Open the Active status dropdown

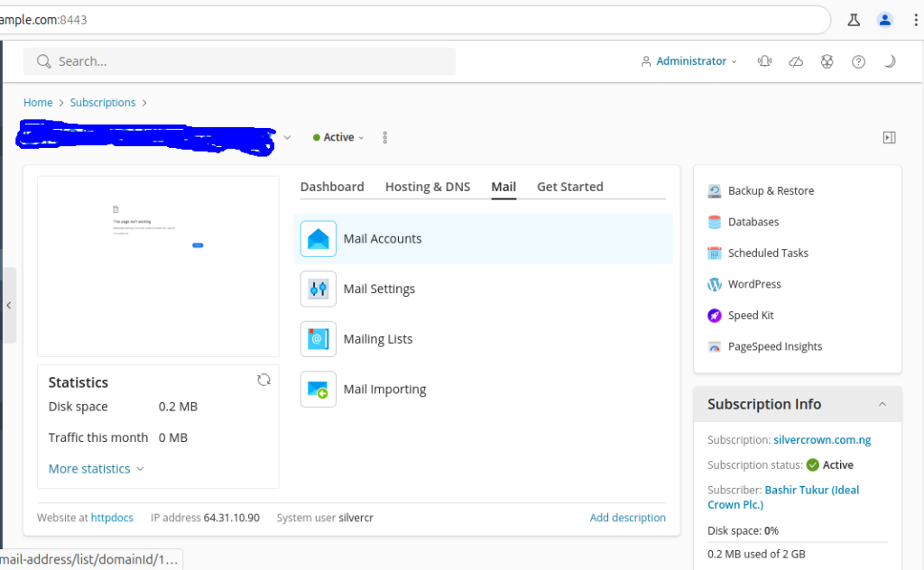[338, 137]
